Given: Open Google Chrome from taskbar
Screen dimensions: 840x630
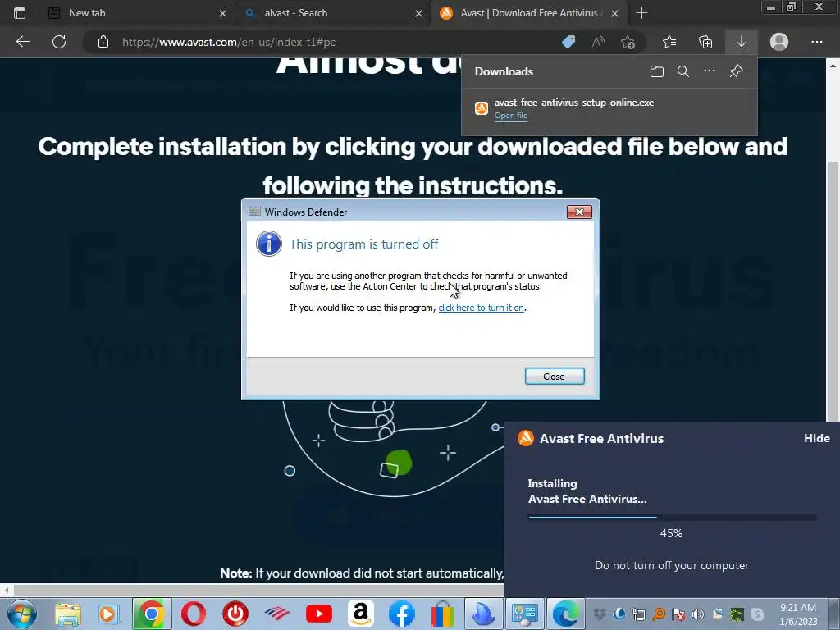Looking at the screenshot, I should (x=152, y=614).
